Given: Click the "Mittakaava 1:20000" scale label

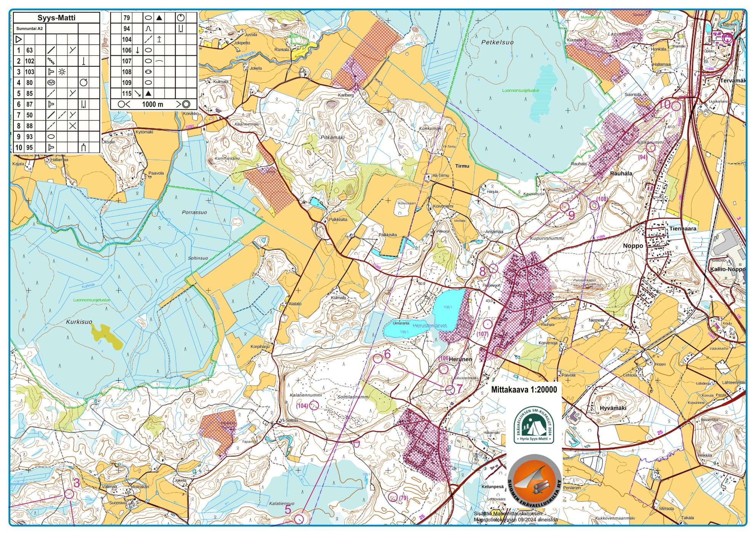Looking at the screenshot, I should pyautogui.click(x=524, y=389).
